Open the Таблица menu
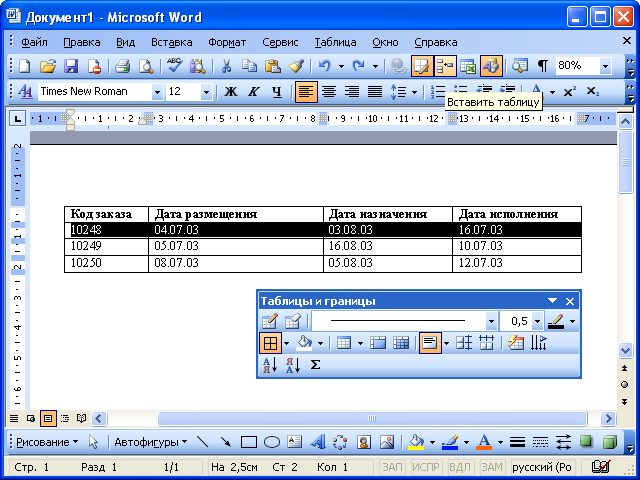The height and width of the screenshot is (480, 640). 335,42
